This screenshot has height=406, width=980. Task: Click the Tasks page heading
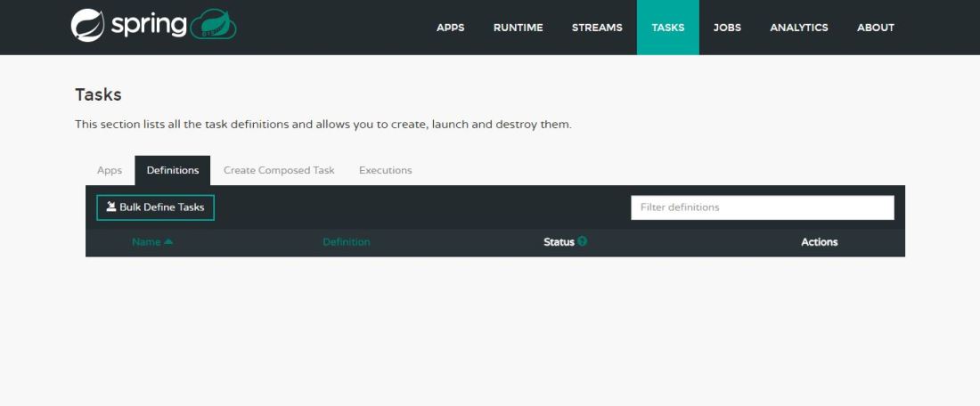click(98, 94)
